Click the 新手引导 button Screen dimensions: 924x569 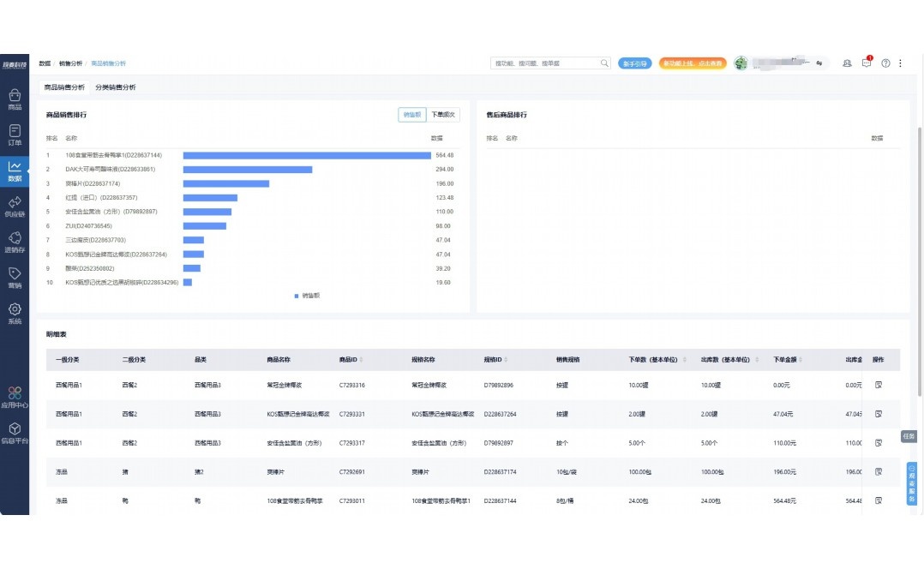point(634,63)
